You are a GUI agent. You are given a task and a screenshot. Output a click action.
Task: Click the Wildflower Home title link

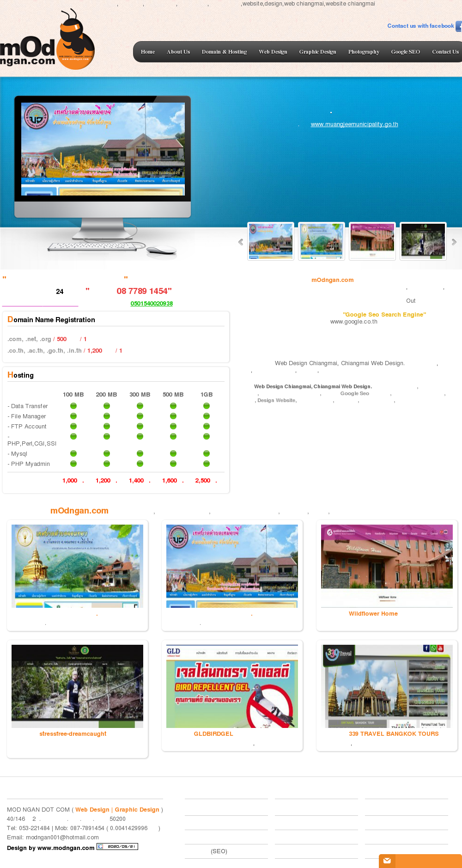[373, 614]
